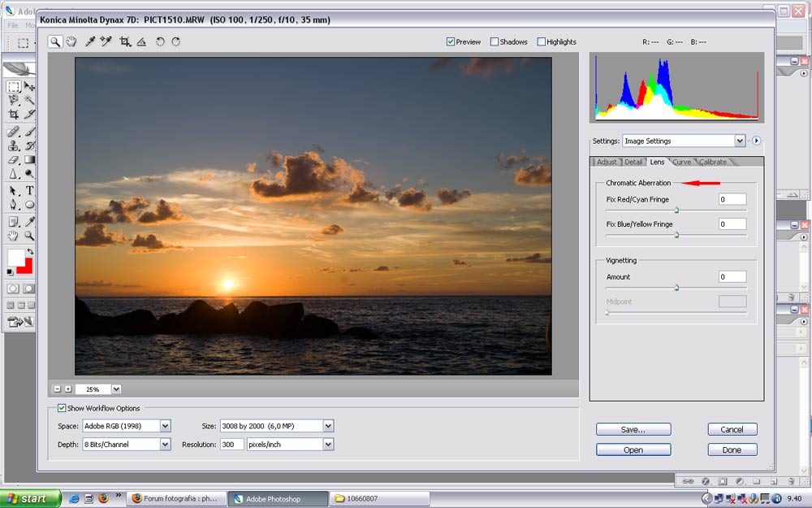
Task: Click the Cancel button
Action: (732, 429)
